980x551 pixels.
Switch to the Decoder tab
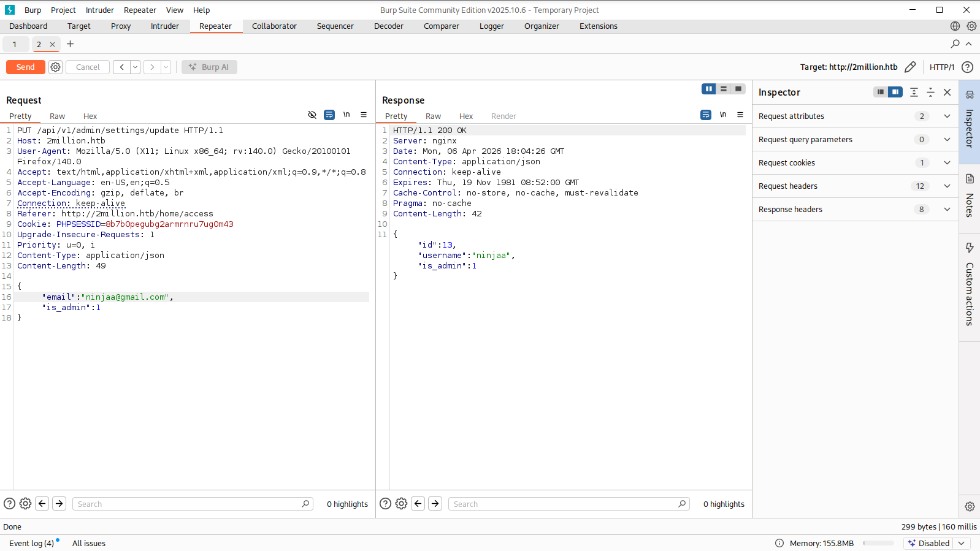pos(389,26)
